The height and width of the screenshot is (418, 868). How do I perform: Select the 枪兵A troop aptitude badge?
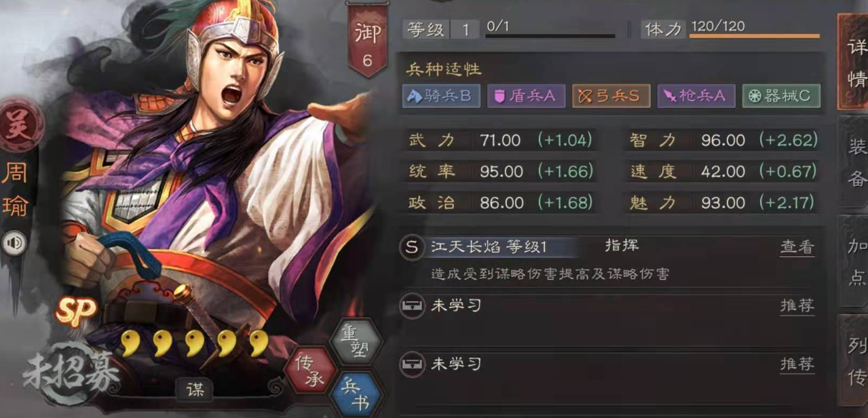click(x=696, y=96)
